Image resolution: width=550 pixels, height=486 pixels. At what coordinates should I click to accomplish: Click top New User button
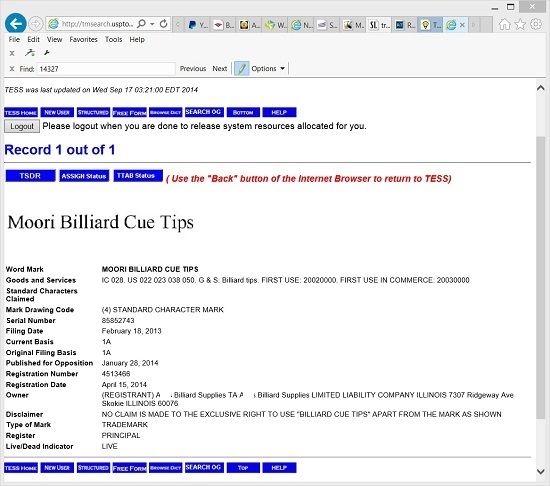(x=57, y=112)
